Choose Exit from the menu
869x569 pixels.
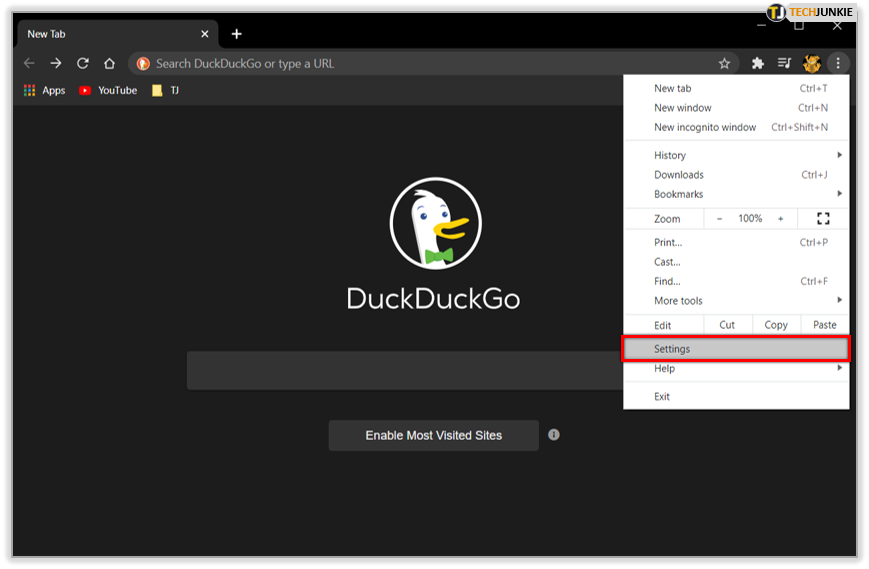[736, 397]
